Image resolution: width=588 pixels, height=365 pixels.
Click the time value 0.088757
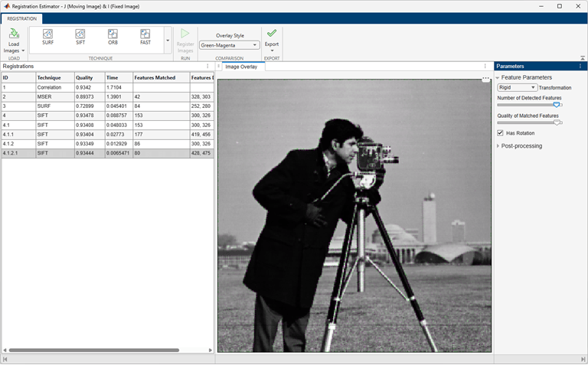[116, 116]
